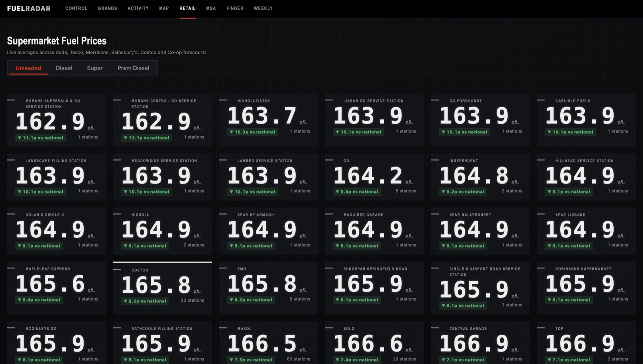Open the Mapleleaf Express card
The height and width of the screenshot is (364, 643).
[57, 288]
